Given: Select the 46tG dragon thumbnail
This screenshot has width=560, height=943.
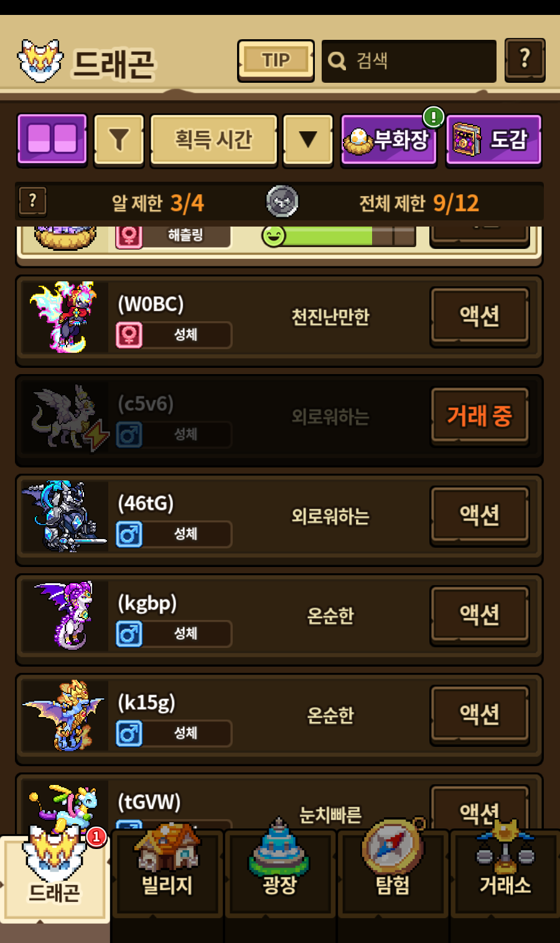Looking at the screenshot, I should tap(64, 515).
